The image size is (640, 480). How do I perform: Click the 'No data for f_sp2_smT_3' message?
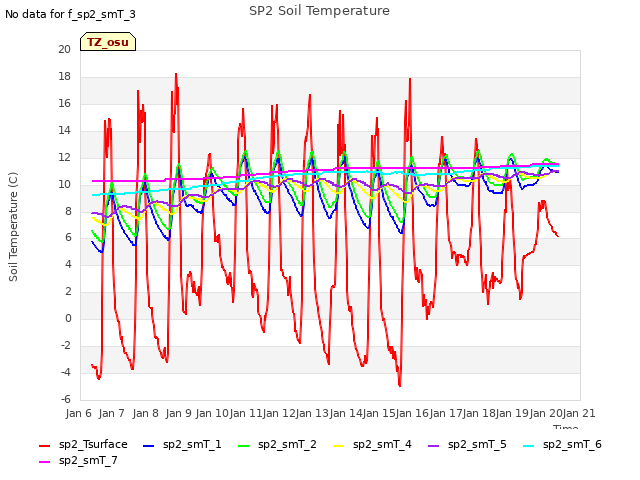pos(70,14)
